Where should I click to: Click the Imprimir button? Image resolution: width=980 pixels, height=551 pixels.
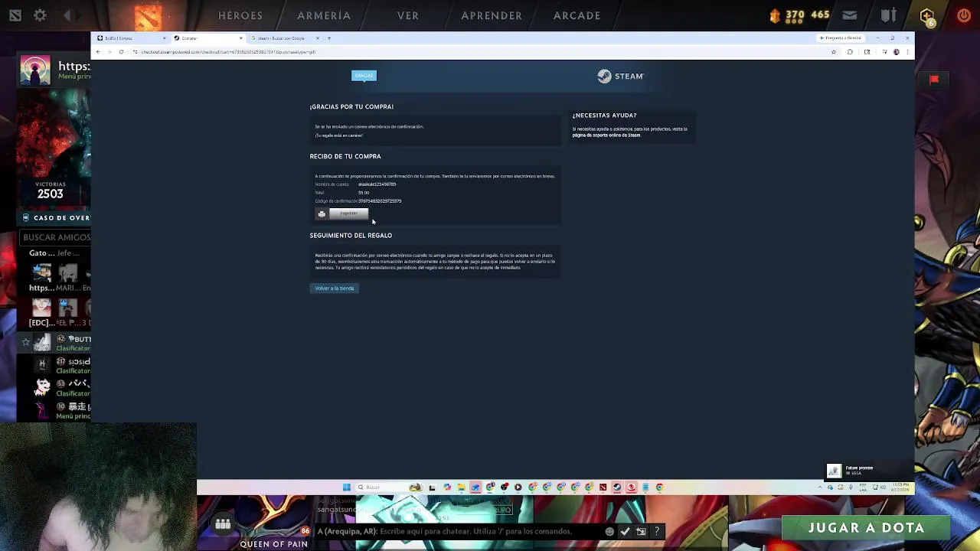click(348, 214)
